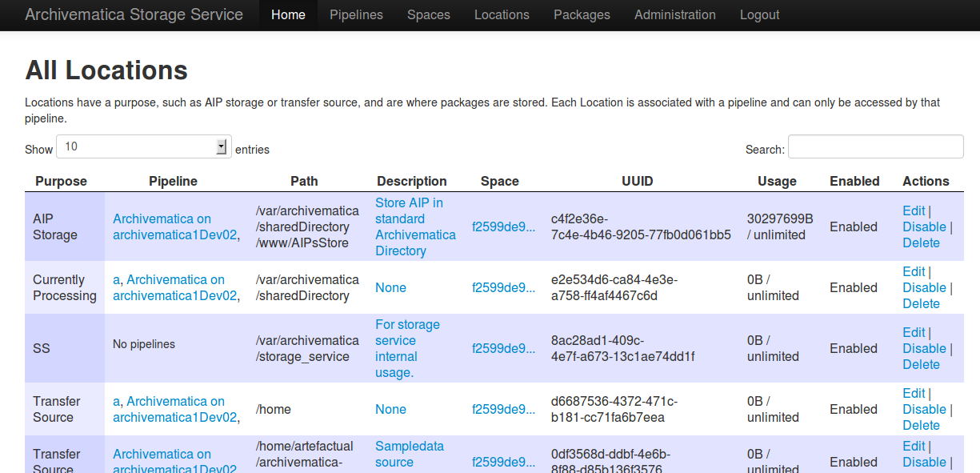Navigate to the Packages page
This screenshot has height=473, width=980.
coord(582,15)
